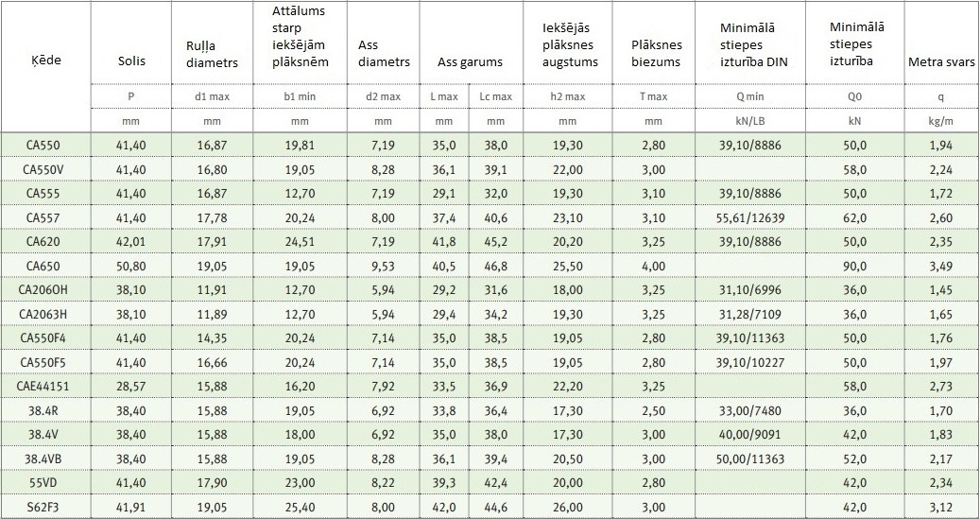Select the CA557 row label
This screenshot has width=980, height=519.
[x=43, y=217]
